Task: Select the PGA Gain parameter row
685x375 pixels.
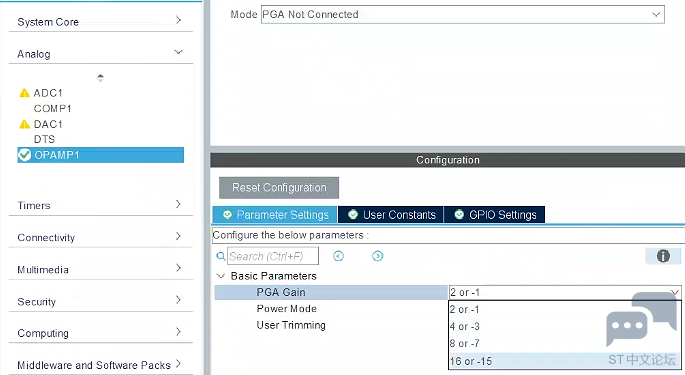Action: (x=331, y=292)
